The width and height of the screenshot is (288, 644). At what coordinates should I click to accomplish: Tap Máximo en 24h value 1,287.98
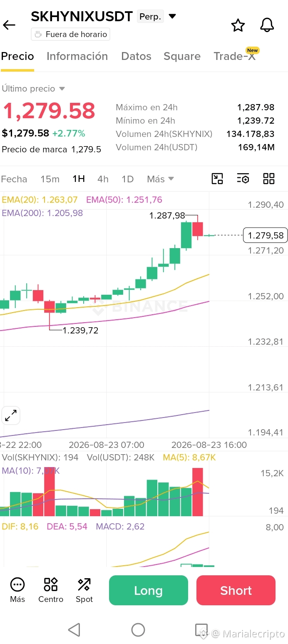point(256,107)
